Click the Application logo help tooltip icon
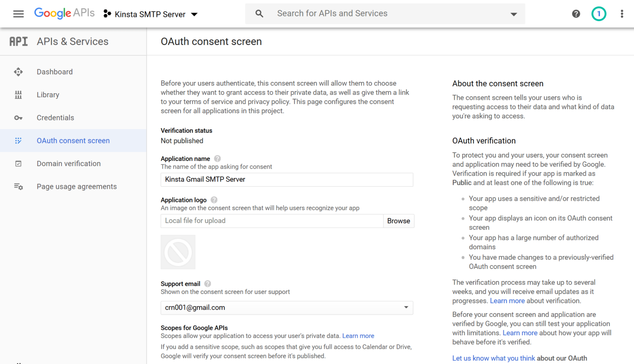 pos(214,200)
